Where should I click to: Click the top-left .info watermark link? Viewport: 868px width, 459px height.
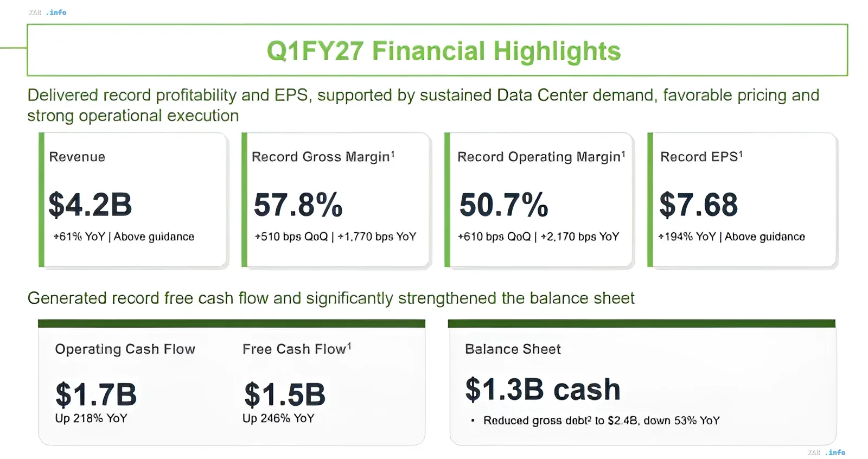[56, 12]
